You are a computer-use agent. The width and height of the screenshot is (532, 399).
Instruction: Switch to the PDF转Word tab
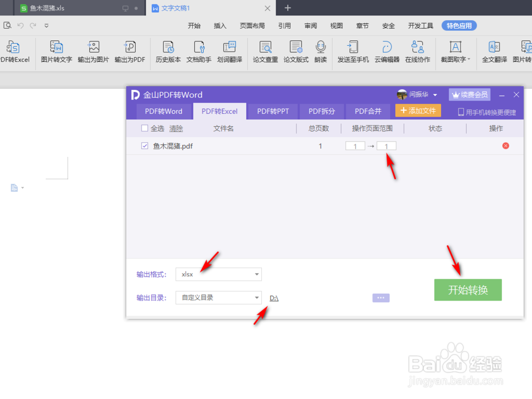(163, 111)
